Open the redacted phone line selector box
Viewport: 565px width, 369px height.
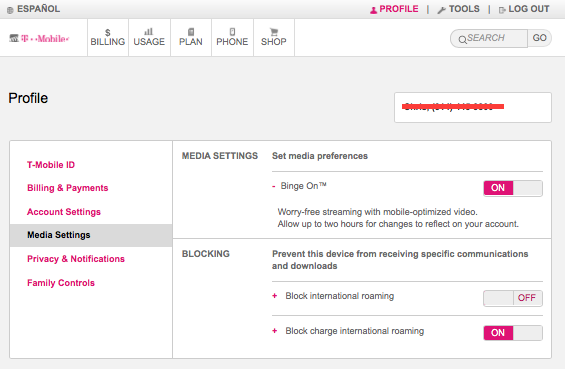pos(473,107)
